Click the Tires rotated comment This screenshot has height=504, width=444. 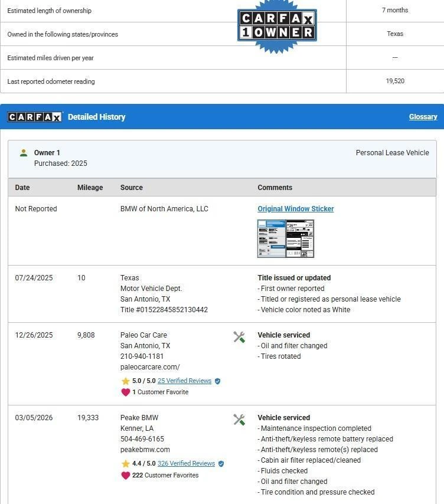pos(279,356)
